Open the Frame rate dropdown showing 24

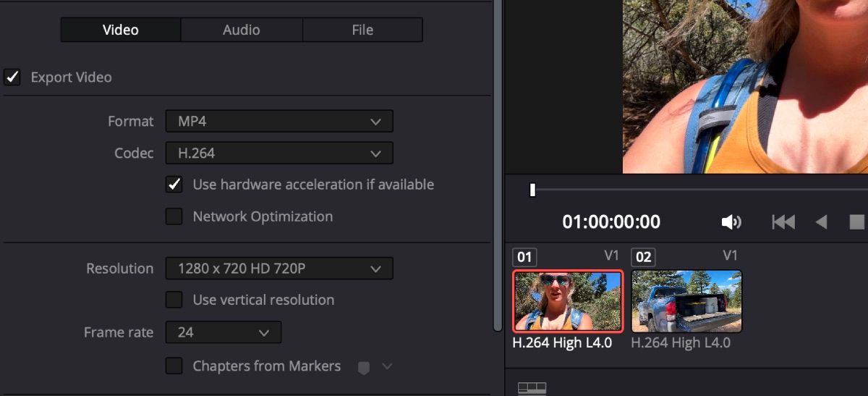click(224, 332)
